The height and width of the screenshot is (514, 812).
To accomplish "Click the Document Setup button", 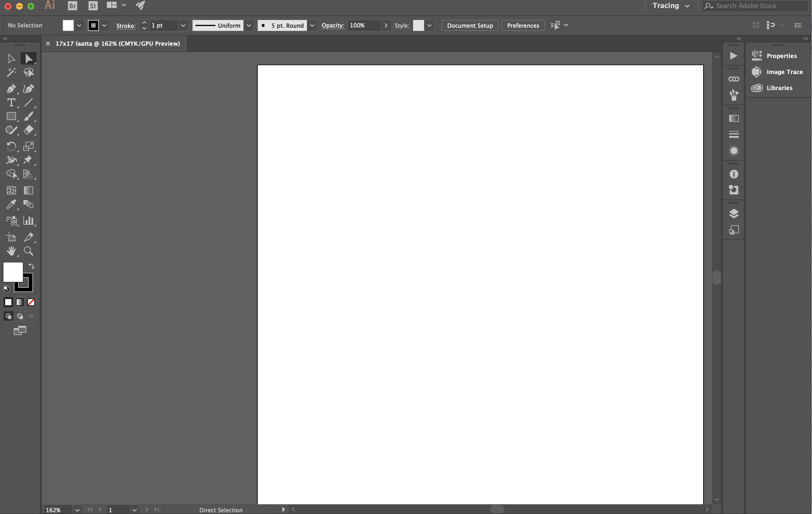I will [470, 25].
